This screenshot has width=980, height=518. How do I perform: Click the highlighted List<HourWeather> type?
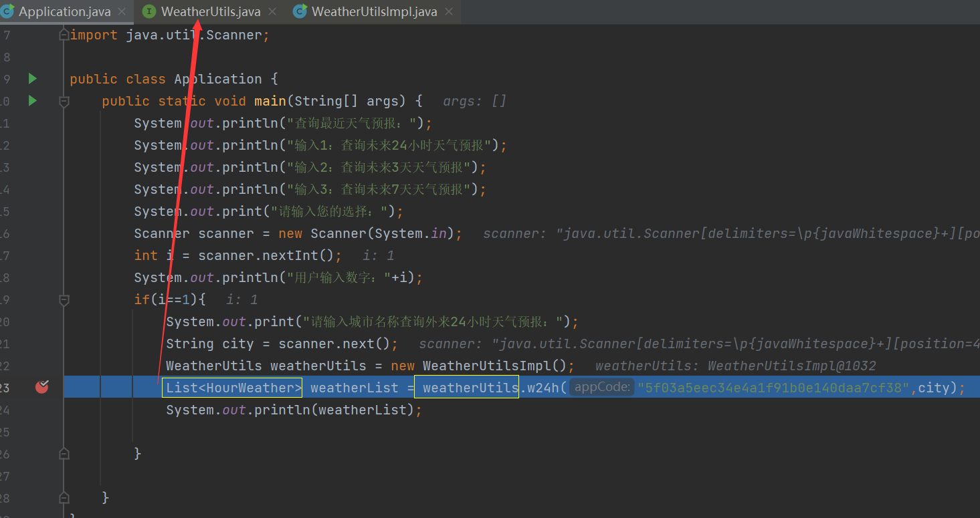coord(232,388)
